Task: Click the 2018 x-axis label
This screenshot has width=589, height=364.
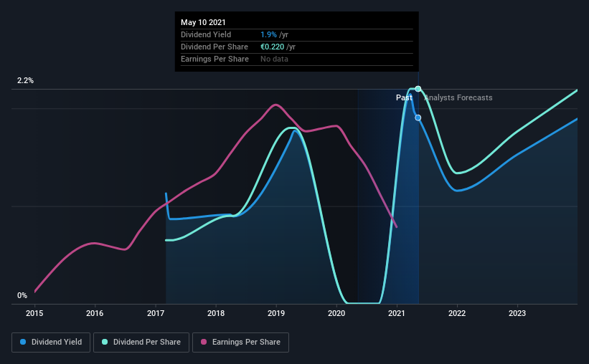Action: (x=216, y=313)
